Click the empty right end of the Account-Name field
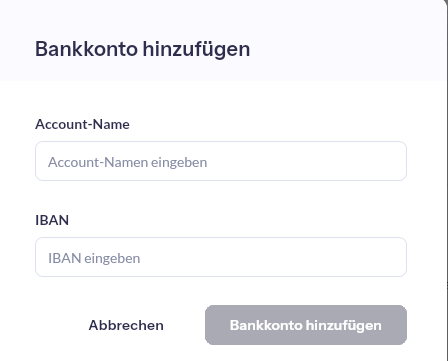 coord(367,161)
